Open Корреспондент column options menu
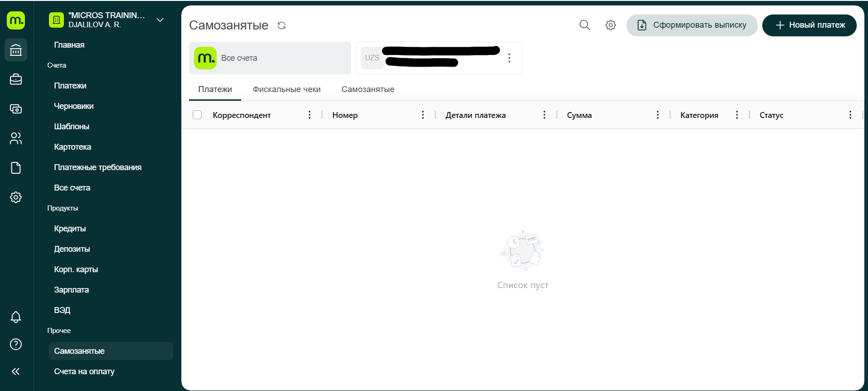The width and height of the screenshot is (868, 391). click(310, 115)
